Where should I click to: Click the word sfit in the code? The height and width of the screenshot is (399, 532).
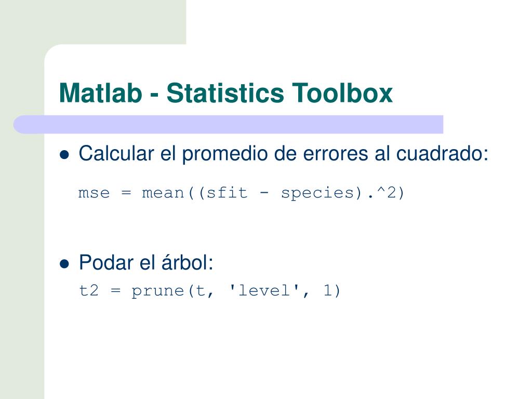(x=227, y=192)
